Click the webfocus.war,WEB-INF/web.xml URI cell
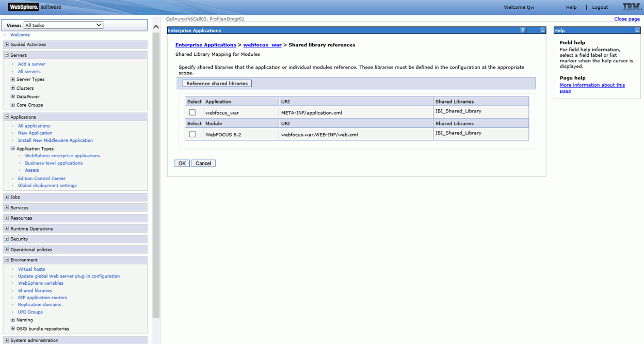This screenshot has height=344, width=644. [x=356, y=134]
